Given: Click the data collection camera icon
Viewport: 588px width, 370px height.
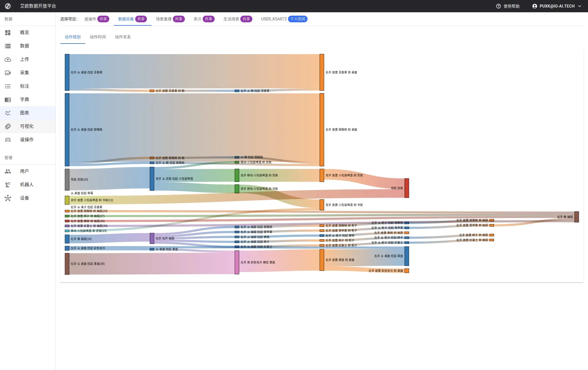Looking at the screenshot, I should pos(8,73).
